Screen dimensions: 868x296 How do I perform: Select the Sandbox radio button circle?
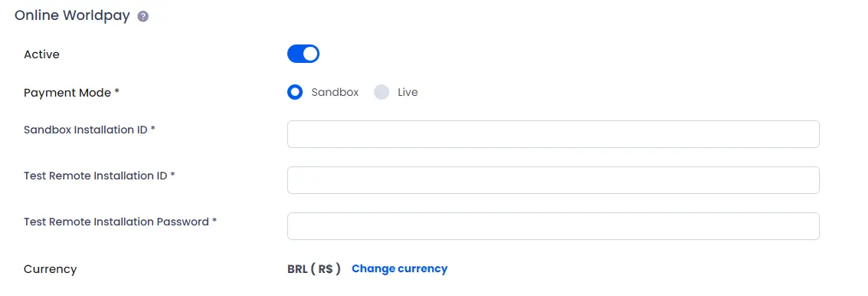(x=295, y=92)
